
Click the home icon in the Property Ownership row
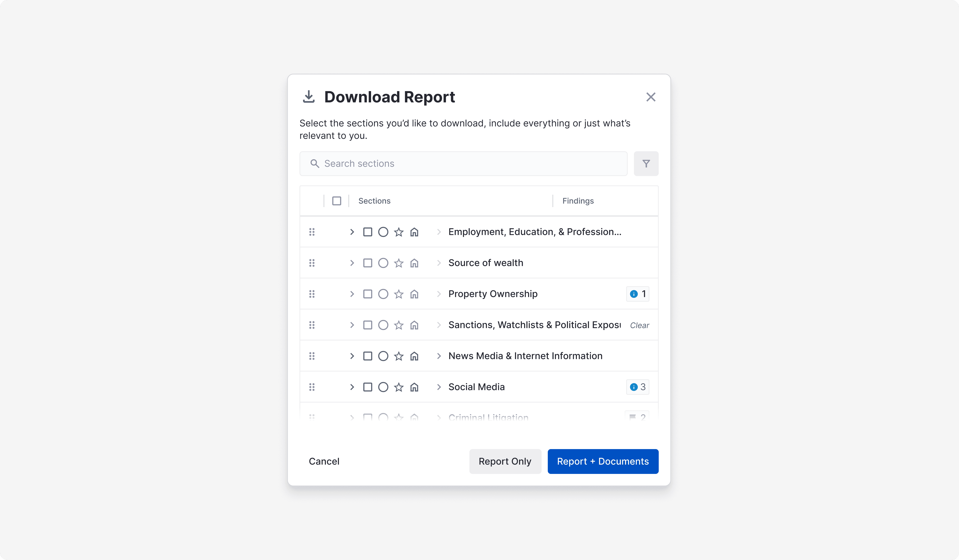click(414, 294)
